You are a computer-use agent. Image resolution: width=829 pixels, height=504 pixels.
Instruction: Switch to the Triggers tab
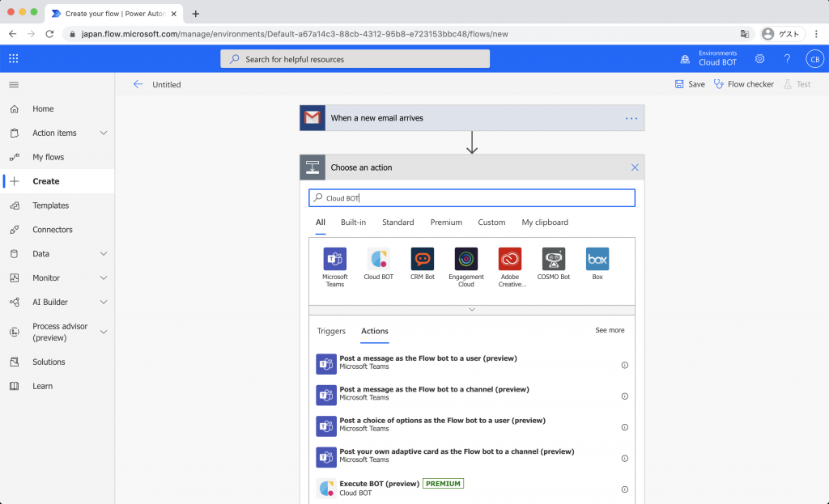pyautogui.click(x=331, y=331)
